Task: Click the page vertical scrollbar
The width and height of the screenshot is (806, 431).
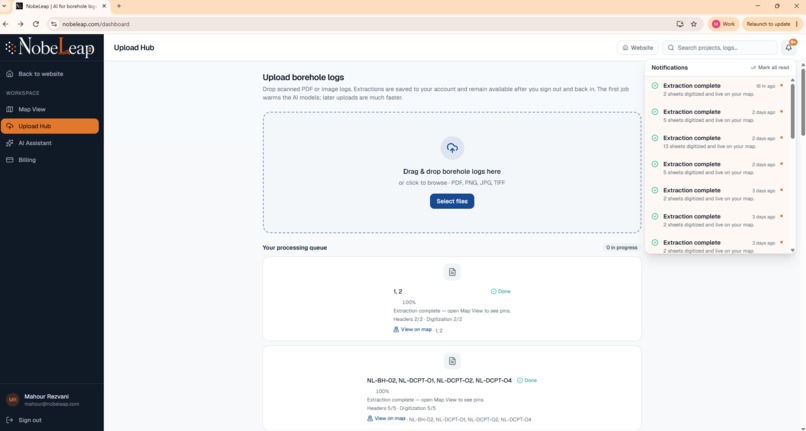Action: pos(803,100)
